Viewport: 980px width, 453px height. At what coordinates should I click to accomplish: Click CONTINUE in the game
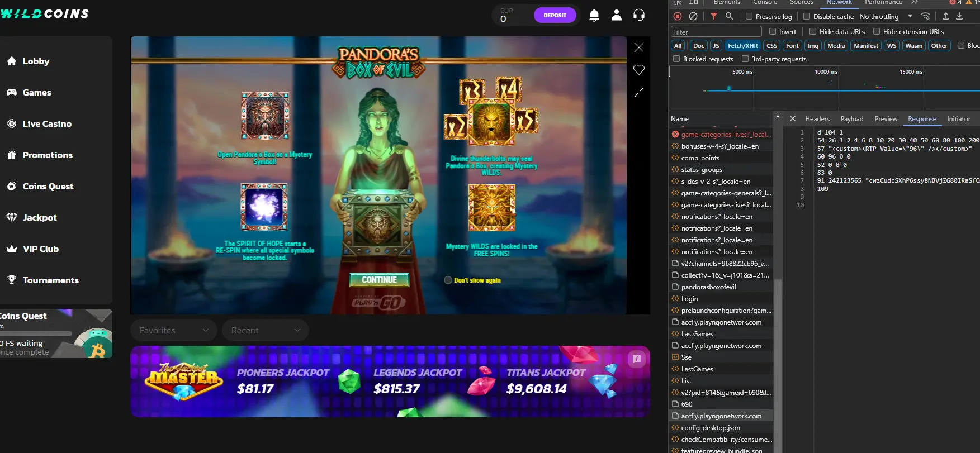pyautogui.click(x=379, y=280)
